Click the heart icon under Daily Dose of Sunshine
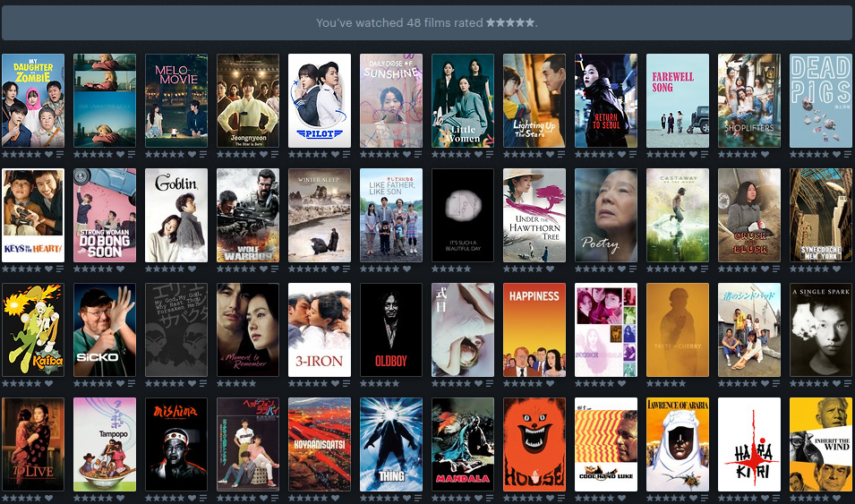 (406, 154)
